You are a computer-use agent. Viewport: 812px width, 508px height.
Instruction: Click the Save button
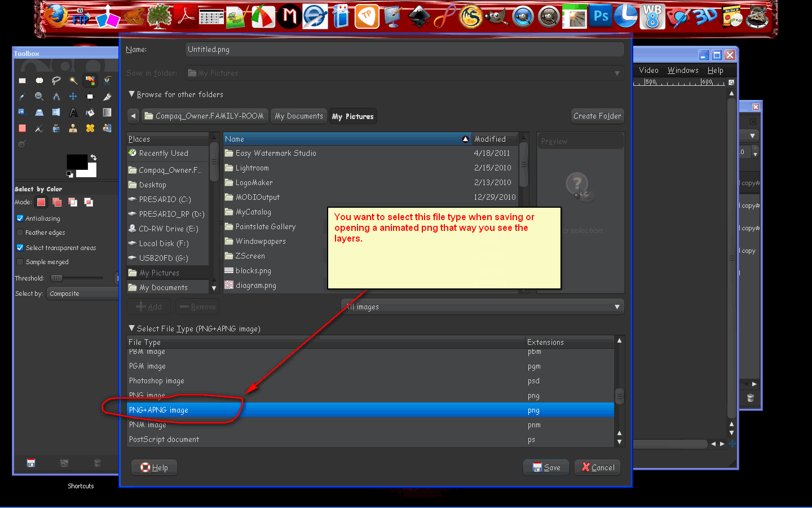(x=546, y=467)
